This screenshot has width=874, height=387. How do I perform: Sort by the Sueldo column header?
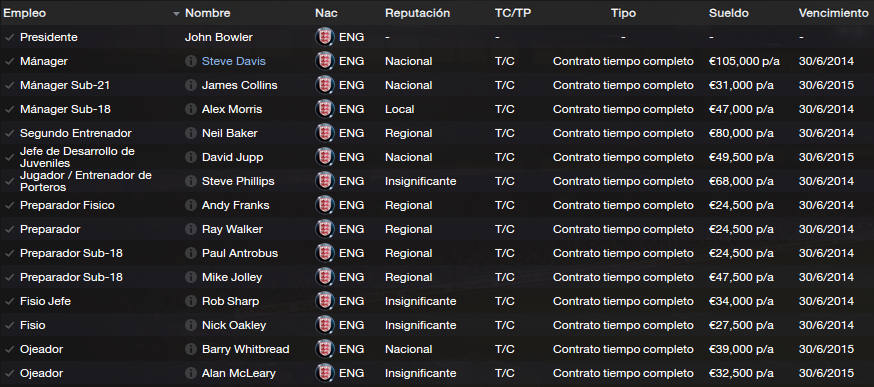click(x=729, y=13)
